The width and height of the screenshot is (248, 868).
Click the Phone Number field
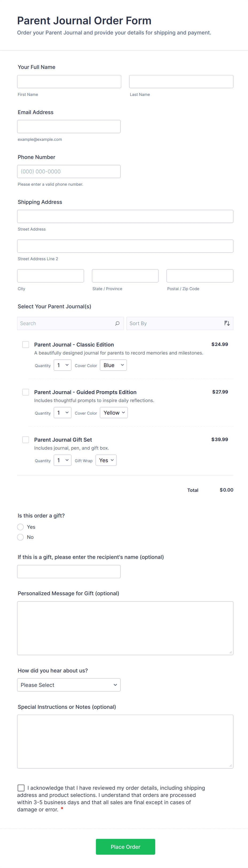click(x=69, y=172)
